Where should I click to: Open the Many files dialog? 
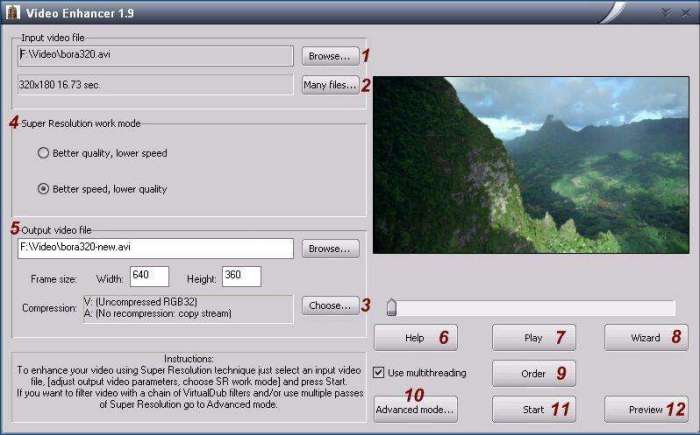(x=330, y=84)
